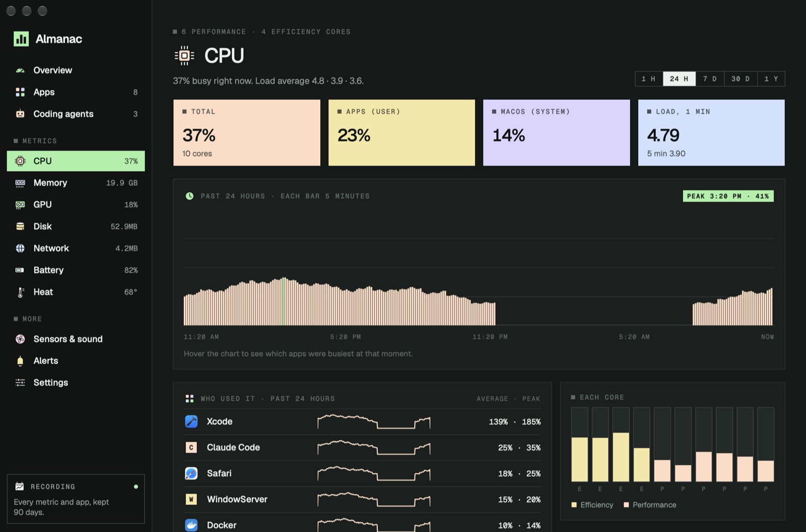Image resolution: width=806 pixels, height=532 pixels.
Task: Click the Sensors & sound icon
Action: [20, 339]
